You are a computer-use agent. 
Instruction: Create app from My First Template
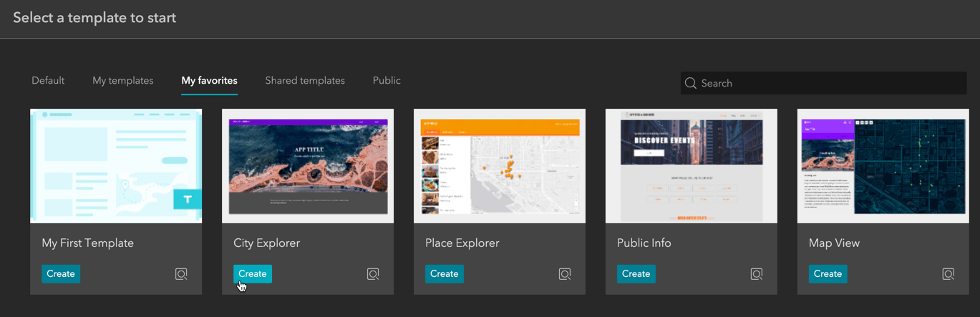click(61, 274)
